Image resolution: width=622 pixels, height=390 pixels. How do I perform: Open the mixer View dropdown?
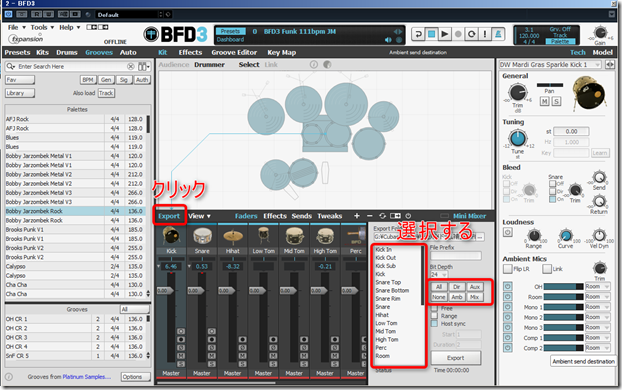(200, 216)
